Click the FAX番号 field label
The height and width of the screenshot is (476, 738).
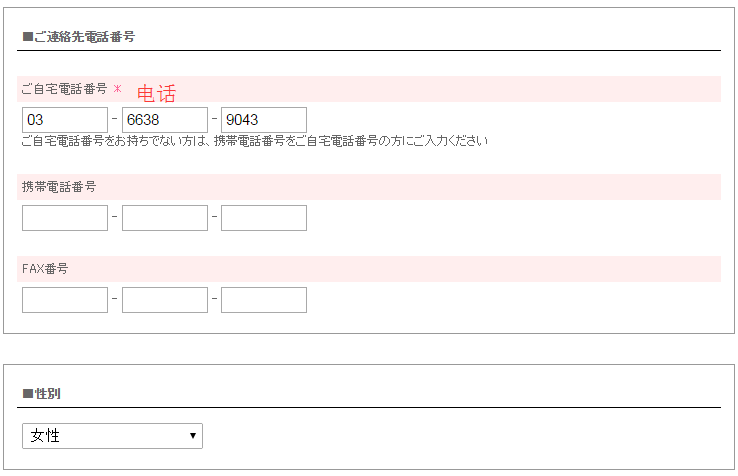[x=45, y=269]
